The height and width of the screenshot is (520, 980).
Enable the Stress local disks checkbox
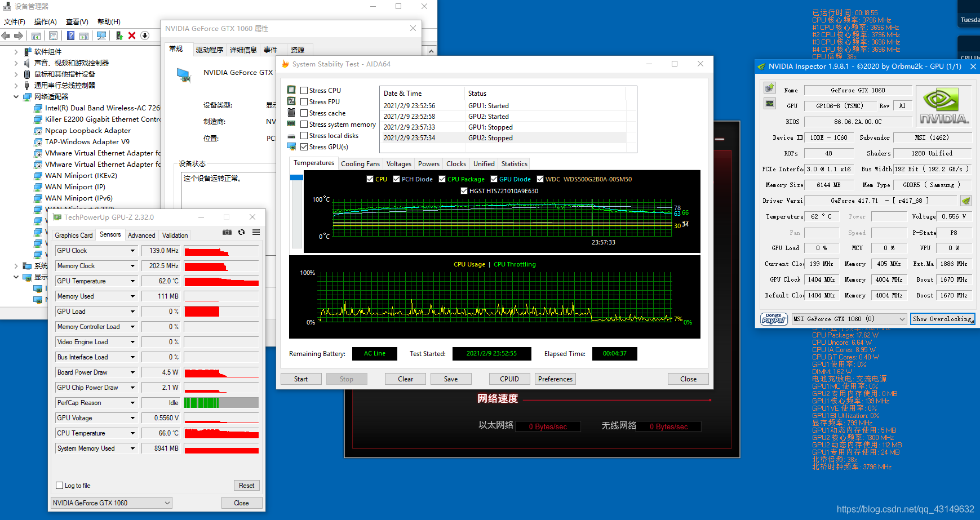304,135
